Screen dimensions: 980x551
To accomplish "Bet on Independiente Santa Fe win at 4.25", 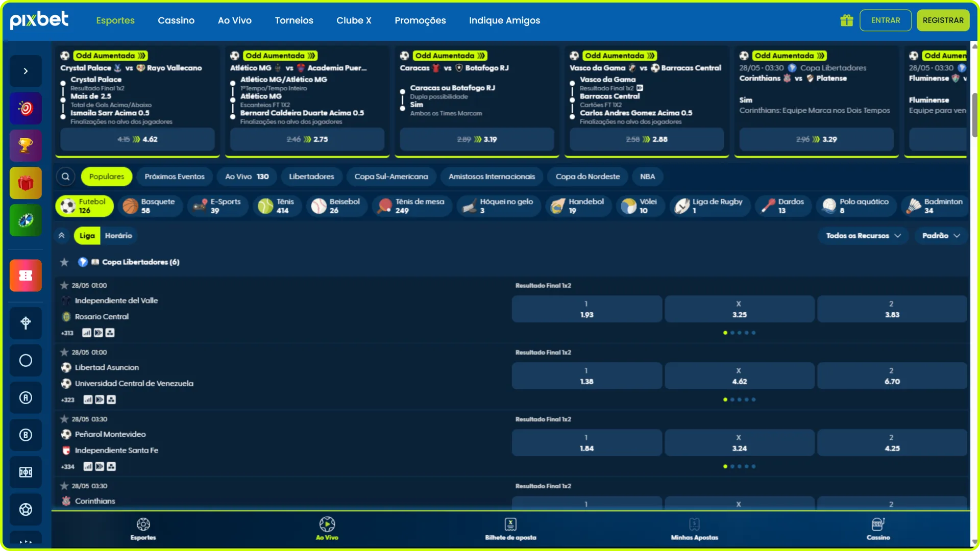I will tap(892, 443).
